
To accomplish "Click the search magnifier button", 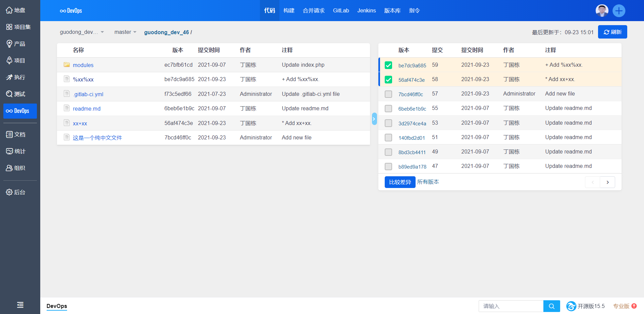I will point(551,306).
